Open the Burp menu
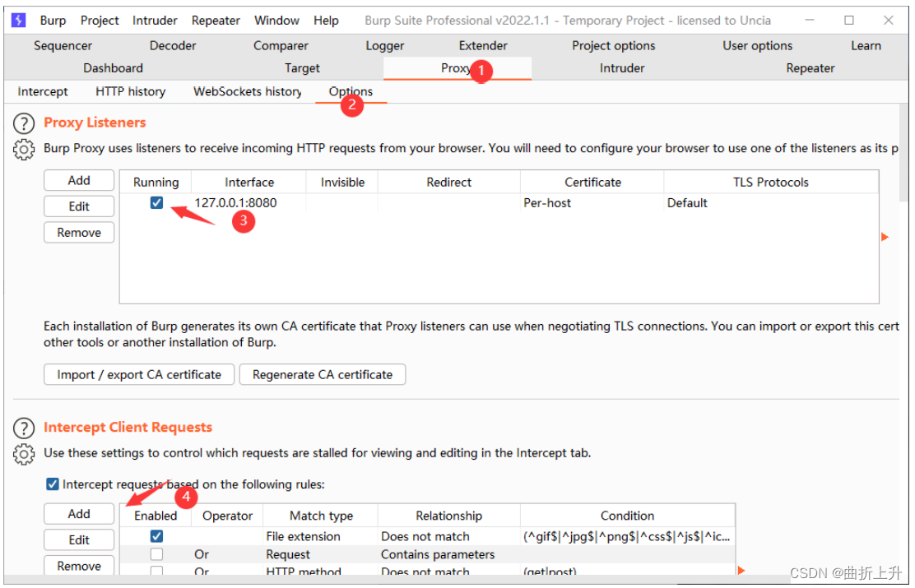 click(53, 21)
